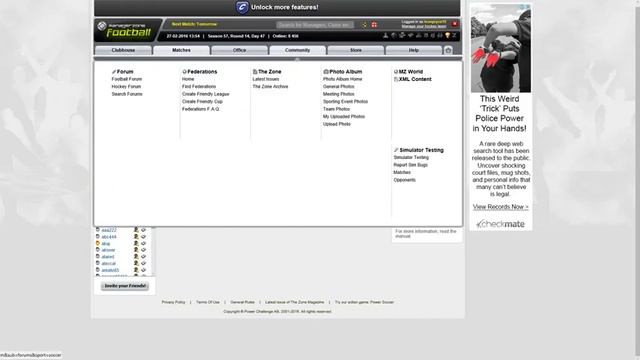Viewport: 640px width, 360px height.
Task: Click the message icon in the alexcal row
Action: (x=143, y=263)
